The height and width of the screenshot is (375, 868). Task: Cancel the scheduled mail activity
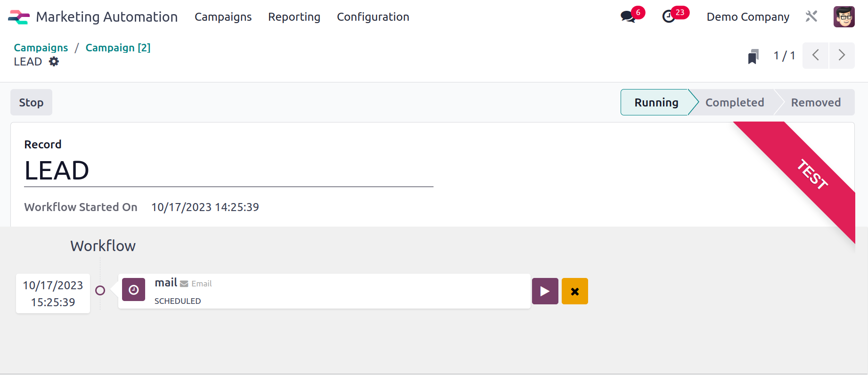[575, 291]
